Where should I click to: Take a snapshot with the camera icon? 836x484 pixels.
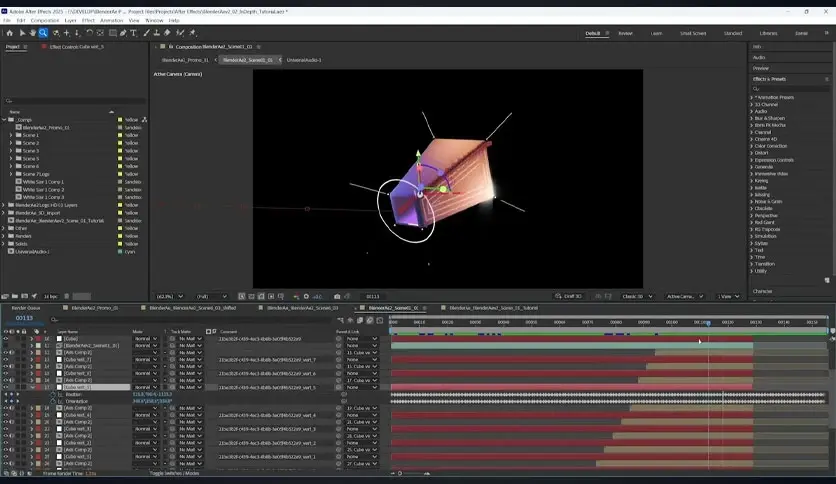tap(337, 296)
